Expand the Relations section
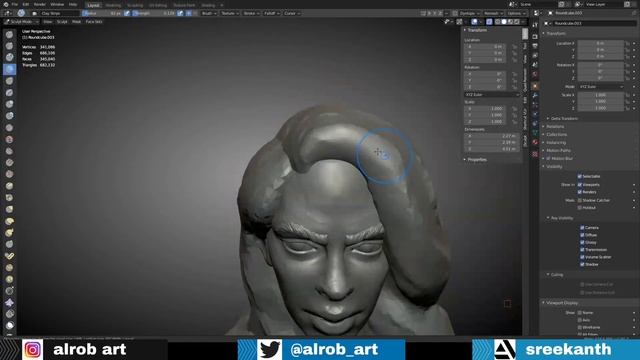This screenshot has width=640, height=360. (x=555, y=127)
